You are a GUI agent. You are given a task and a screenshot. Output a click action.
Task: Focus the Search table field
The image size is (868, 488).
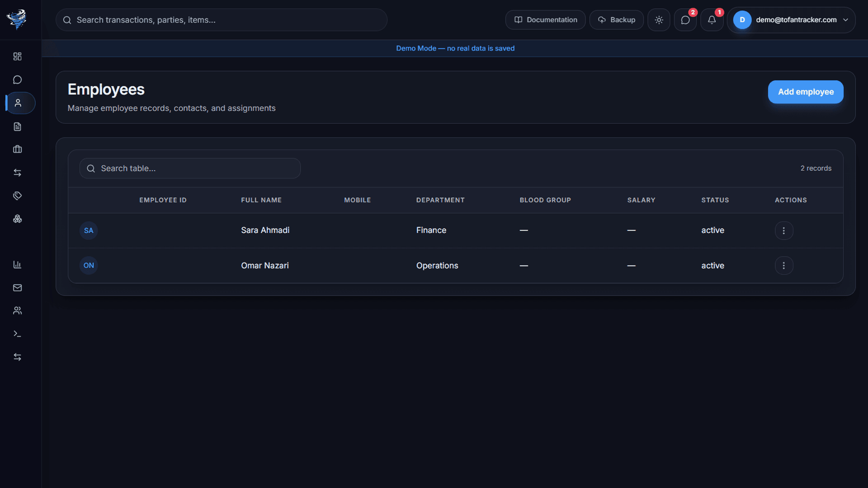(190, 168)
